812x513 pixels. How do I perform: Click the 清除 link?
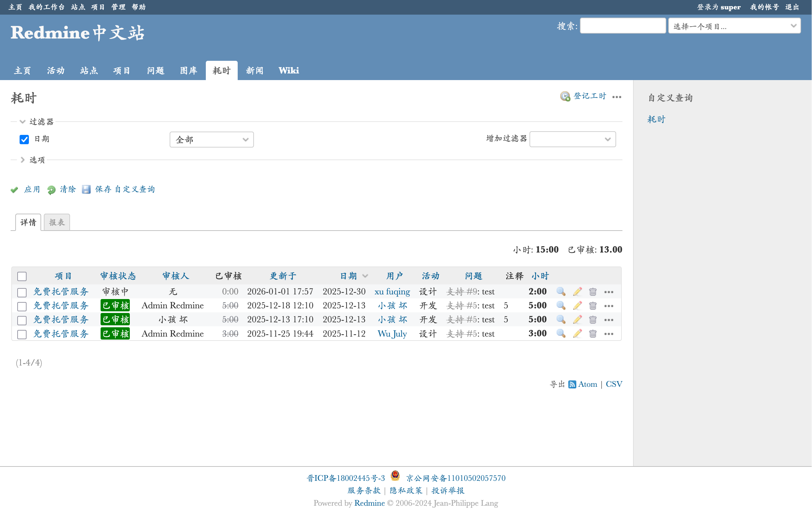pyautogui.click(x=68, y=189)
